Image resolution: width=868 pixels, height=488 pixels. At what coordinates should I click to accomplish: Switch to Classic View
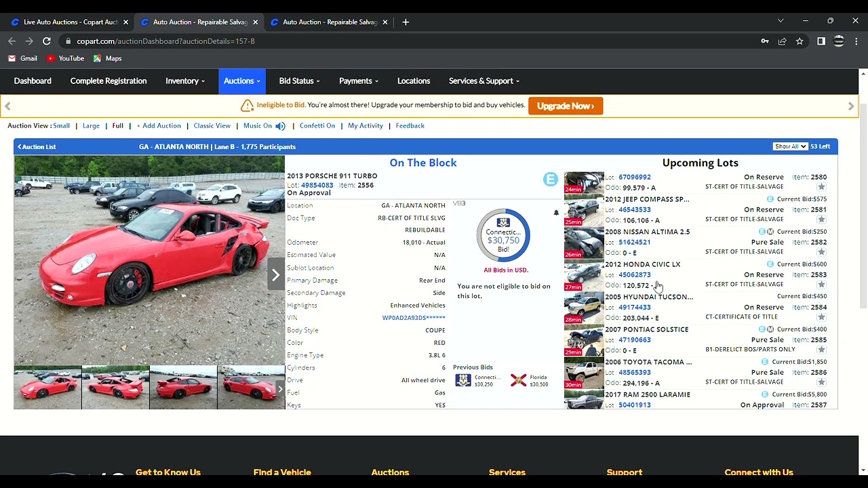click(x=212, y=125)
